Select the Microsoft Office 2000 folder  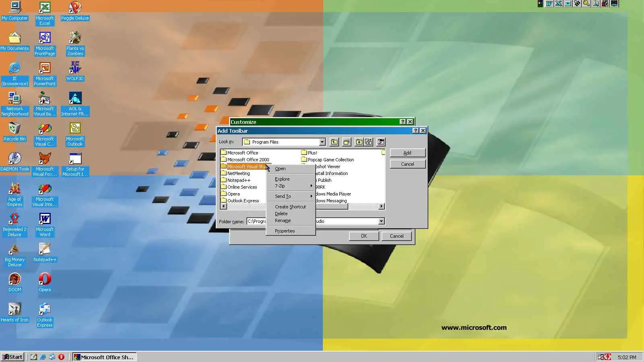245,160
